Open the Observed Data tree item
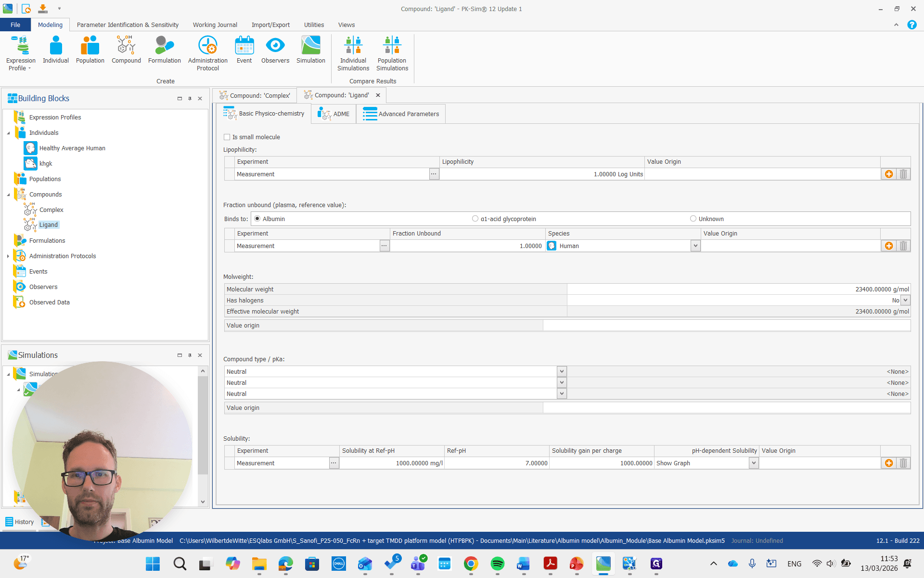The image size is (924, 578). pos(50,302)
